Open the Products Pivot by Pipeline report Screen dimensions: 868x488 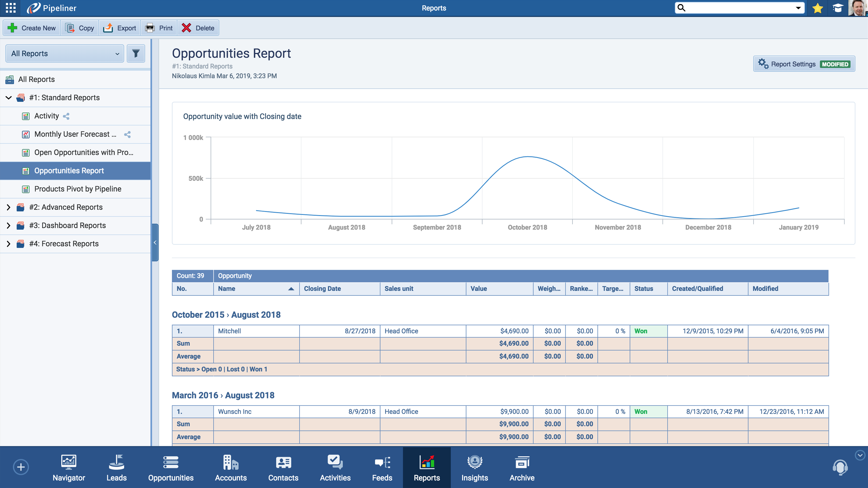click(78, 189)
